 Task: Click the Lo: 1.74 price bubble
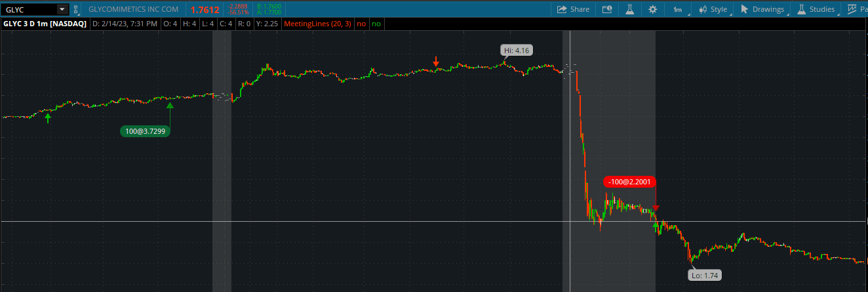tap(705, 276)
